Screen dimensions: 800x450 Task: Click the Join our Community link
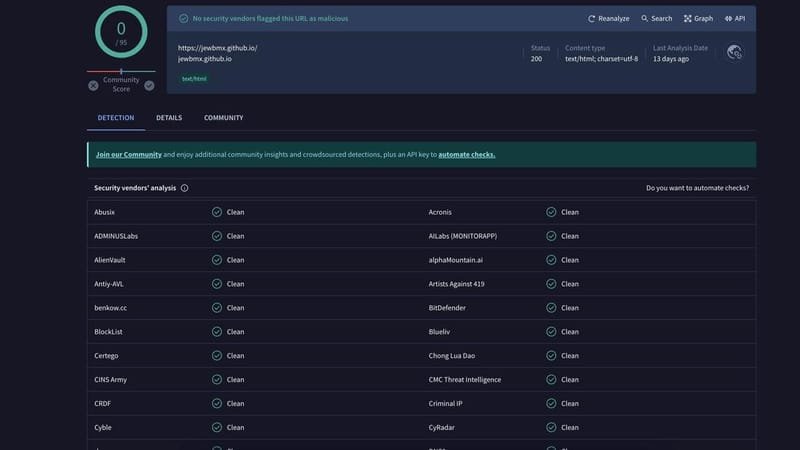tap(128, 155)
